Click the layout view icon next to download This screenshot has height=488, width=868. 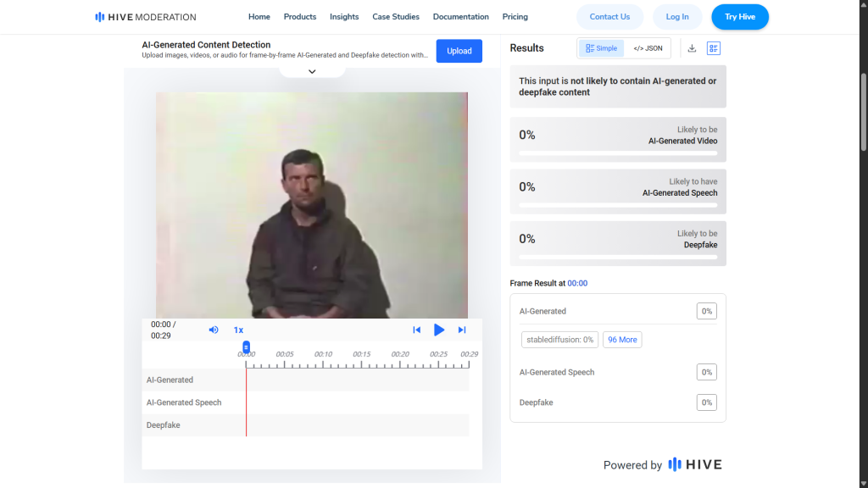[713, 48]
